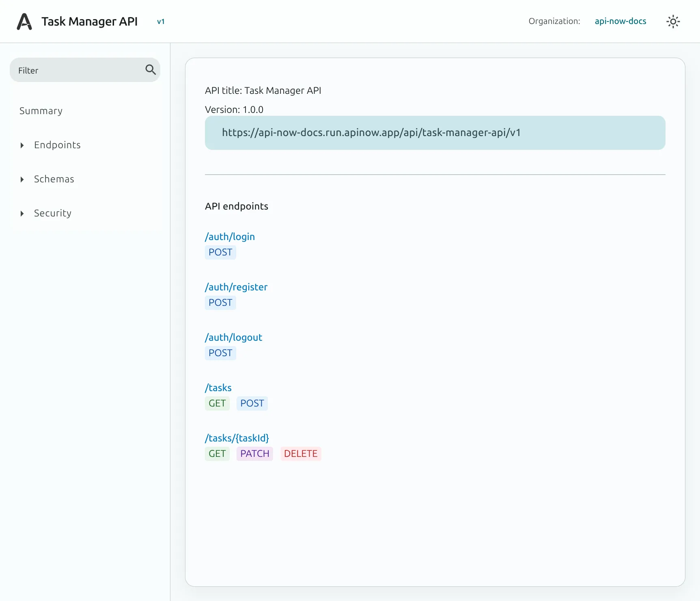Click POST badge under /tasks

coord(252,403)
